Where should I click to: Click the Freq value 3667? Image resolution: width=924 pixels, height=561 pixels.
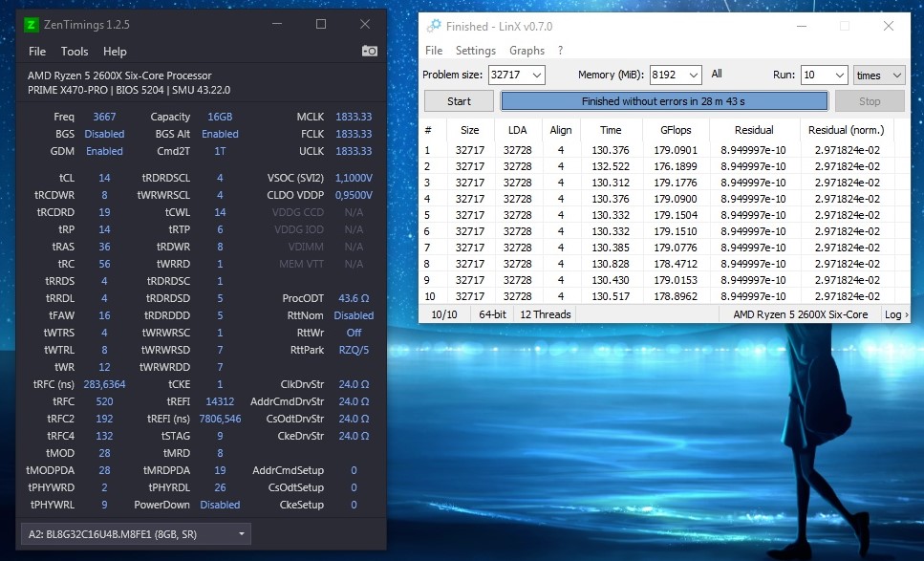pos(104,117)
